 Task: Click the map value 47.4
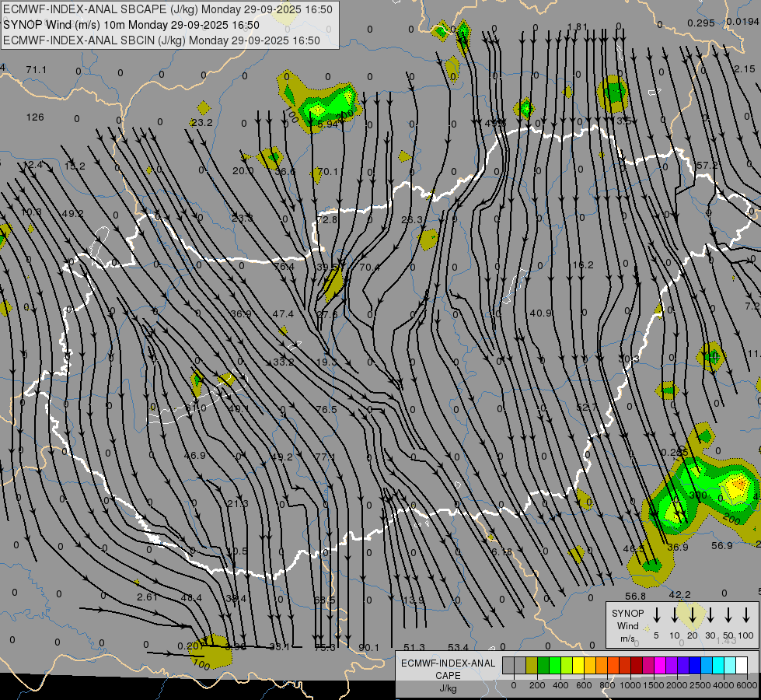283,313
